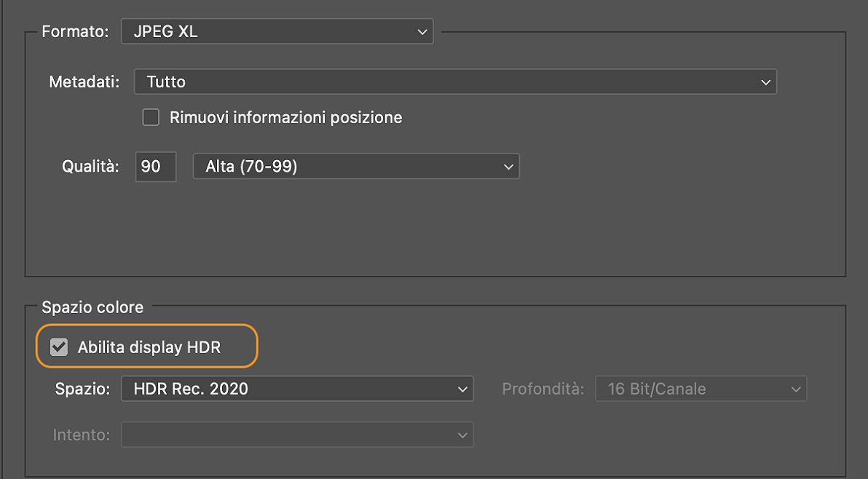Click the chevron on the Formato combo box
The image size is (868, 479).
[x=422, y=31]
